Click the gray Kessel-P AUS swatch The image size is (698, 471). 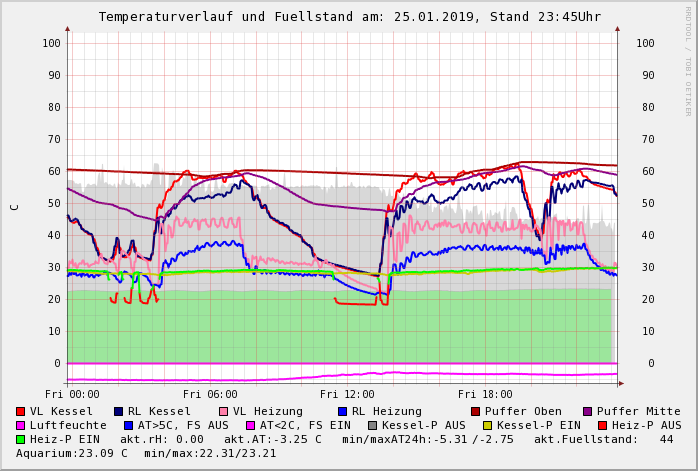point(372,425)
